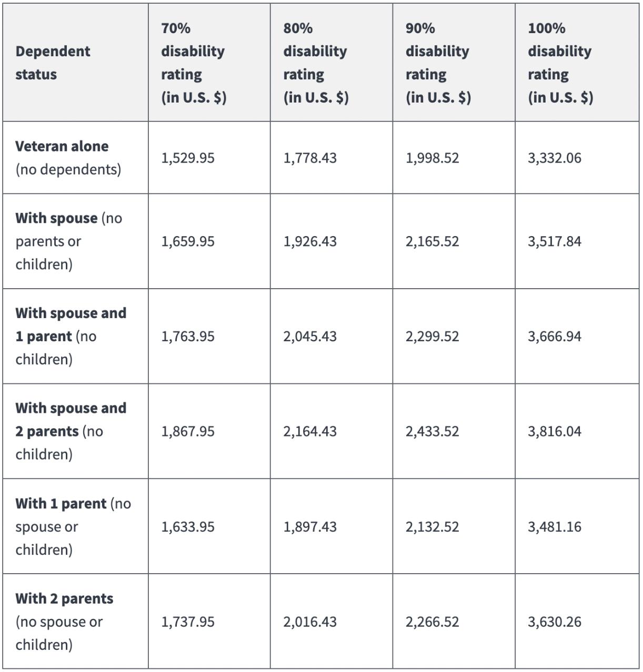
Task: Click the 2,165.52 amount cell
Action: point(432,241)
